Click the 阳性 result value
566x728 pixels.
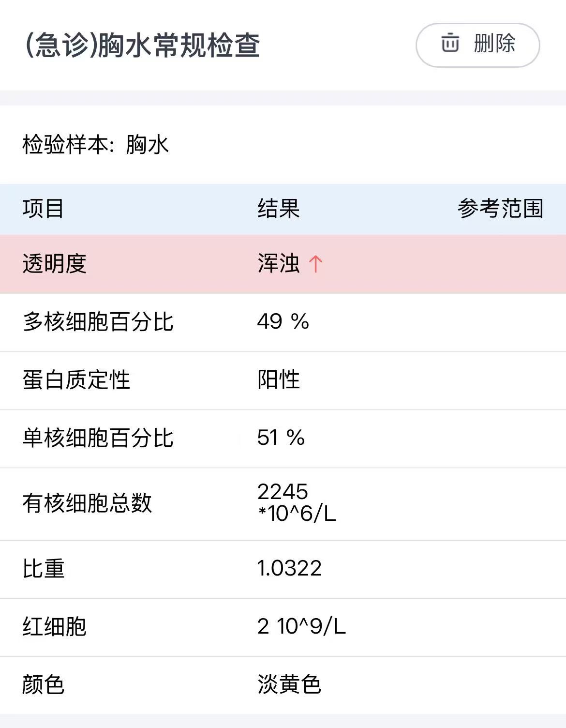click(279, 379)
